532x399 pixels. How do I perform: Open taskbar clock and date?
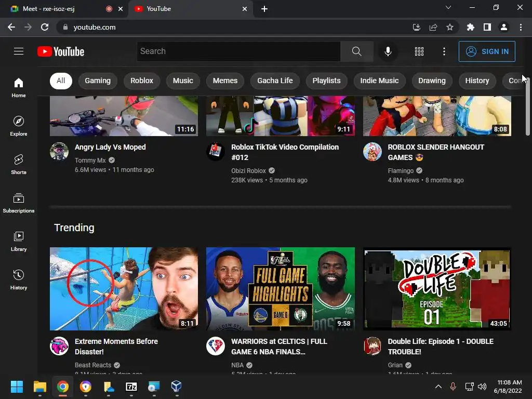click(508, 387)
